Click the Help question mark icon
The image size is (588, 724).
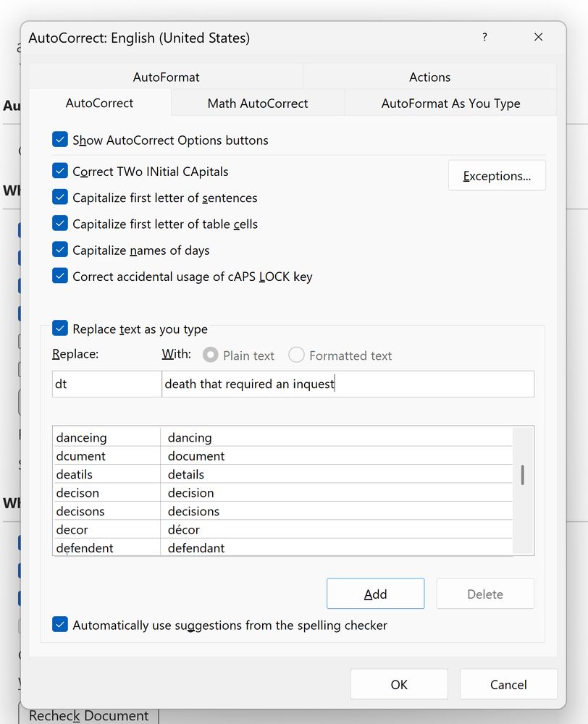(484, 38)
